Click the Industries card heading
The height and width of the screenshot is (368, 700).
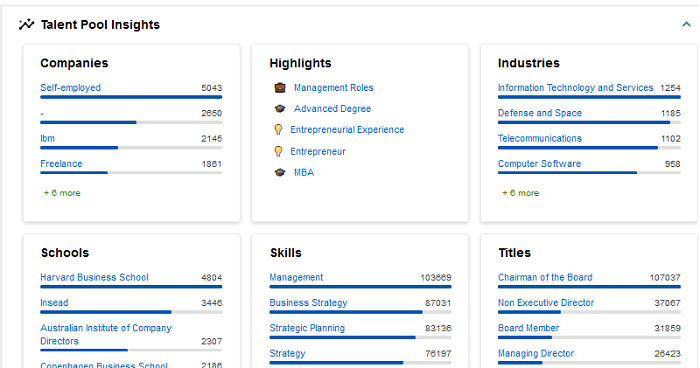(x=529, y=63)
